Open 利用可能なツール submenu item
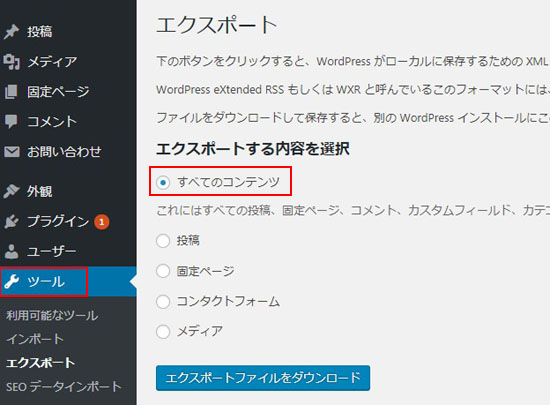This screenshot has width=550, height=405. tap(52, 315)
